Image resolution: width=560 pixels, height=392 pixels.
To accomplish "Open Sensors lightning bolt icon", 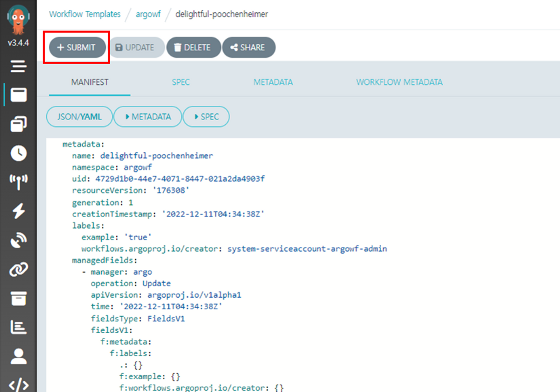I will [x=18, y=211].
